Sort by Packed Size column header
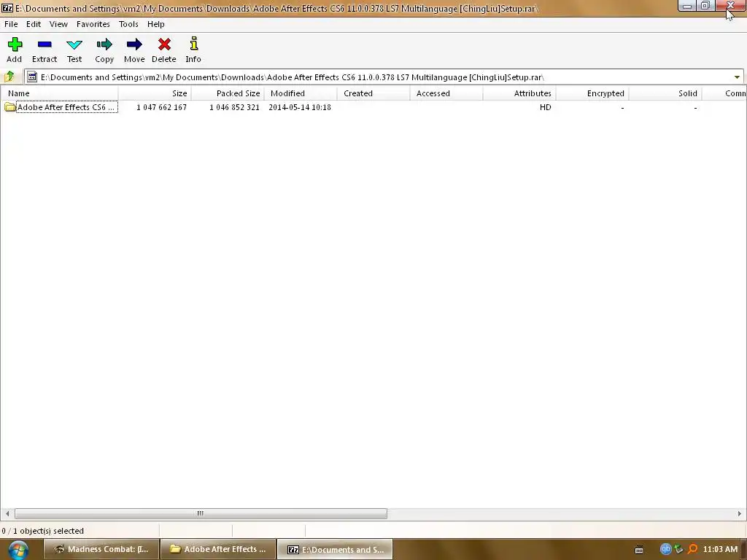747x560 pixels. click(228, 93)
